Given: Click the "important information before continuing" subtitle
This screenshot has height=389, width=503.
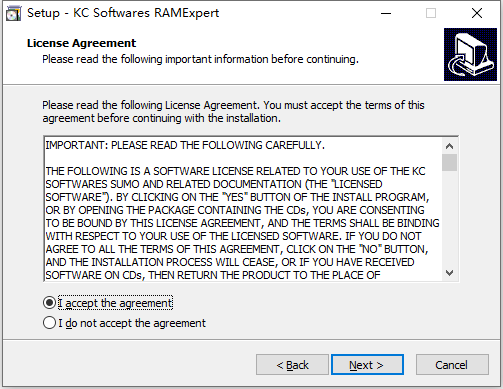Looking at the screenshot, I should [262, 59].
